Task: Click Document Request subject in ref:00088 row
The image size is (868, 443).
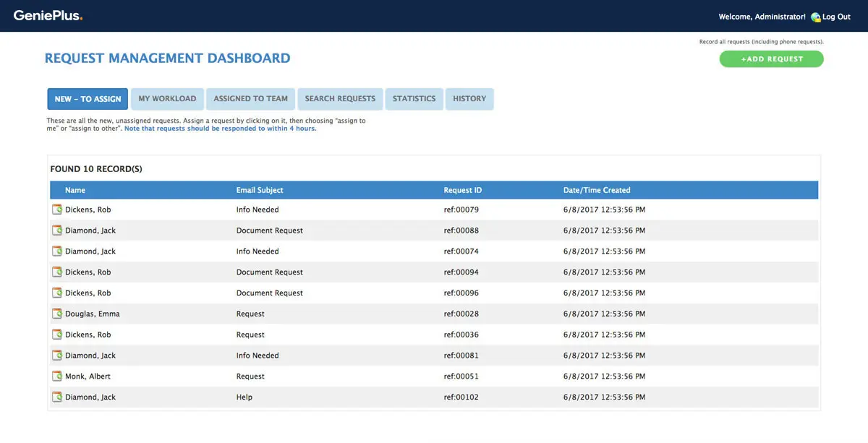Action: (x=270, y=231)
